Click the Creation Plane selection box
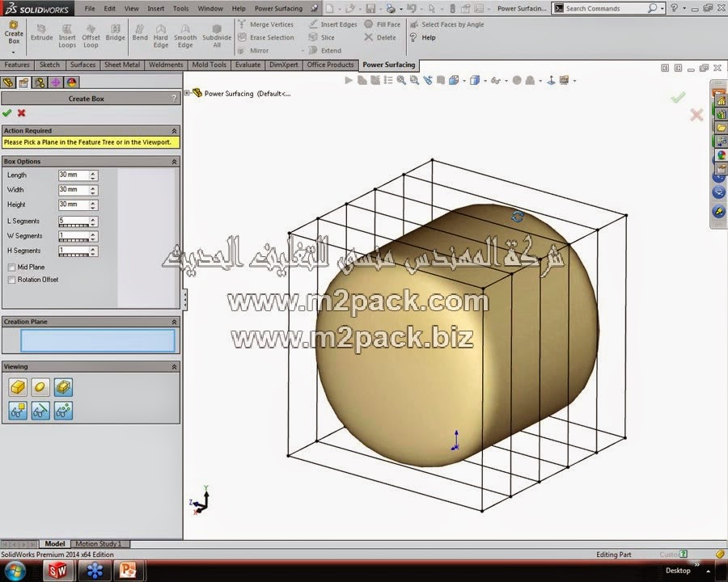Viewport: 728px width, 582px height. click(98, 340)
